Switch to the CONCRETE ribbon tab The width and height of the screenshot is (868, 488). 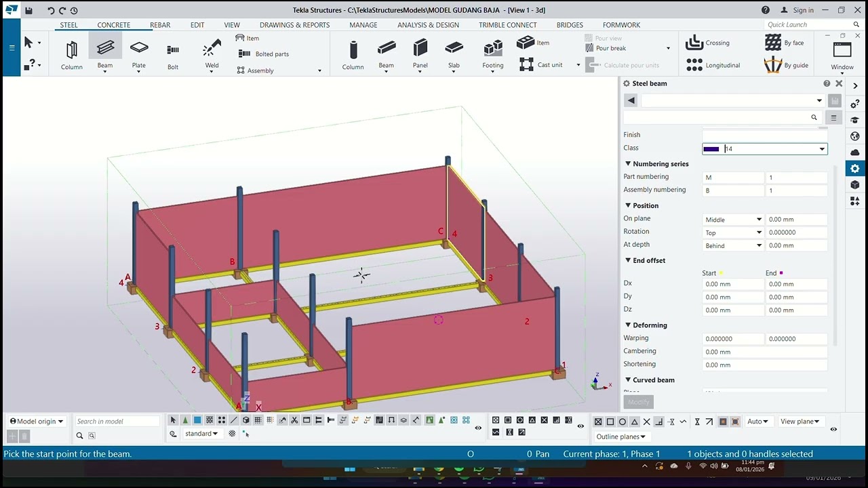114,25
